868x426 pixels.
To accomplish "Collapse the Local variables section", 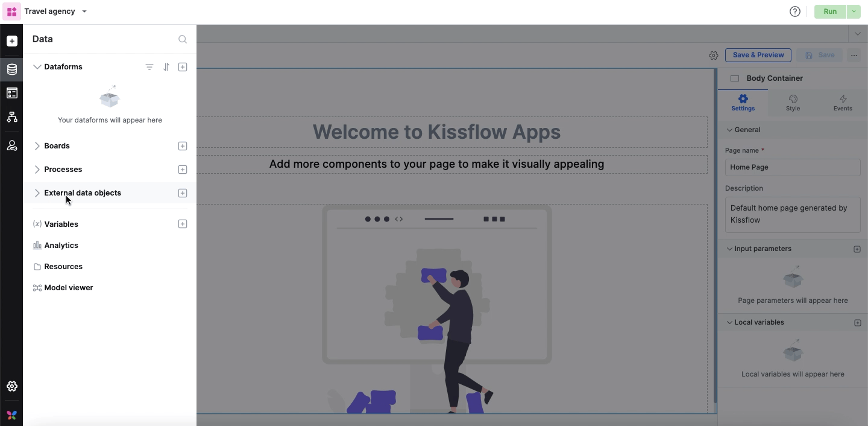I will tap(729, 322).
